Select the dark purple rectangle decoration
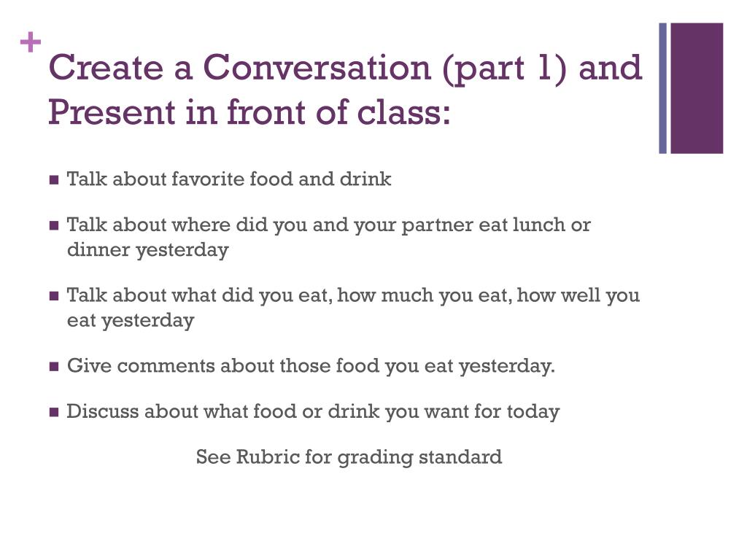This screenshot has width=747, height=560. (697, 88)
